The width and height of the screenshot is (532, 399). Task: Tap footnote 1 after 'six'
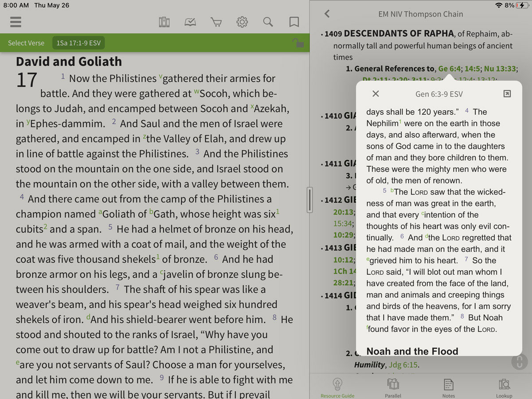278,211
